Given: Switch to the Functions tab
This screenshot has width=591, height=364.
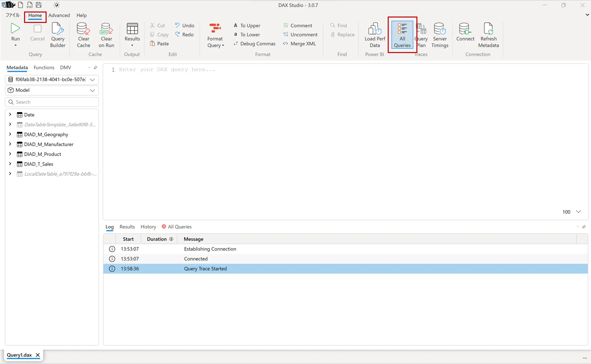Looking at the screenshot, I should point(44,67).
